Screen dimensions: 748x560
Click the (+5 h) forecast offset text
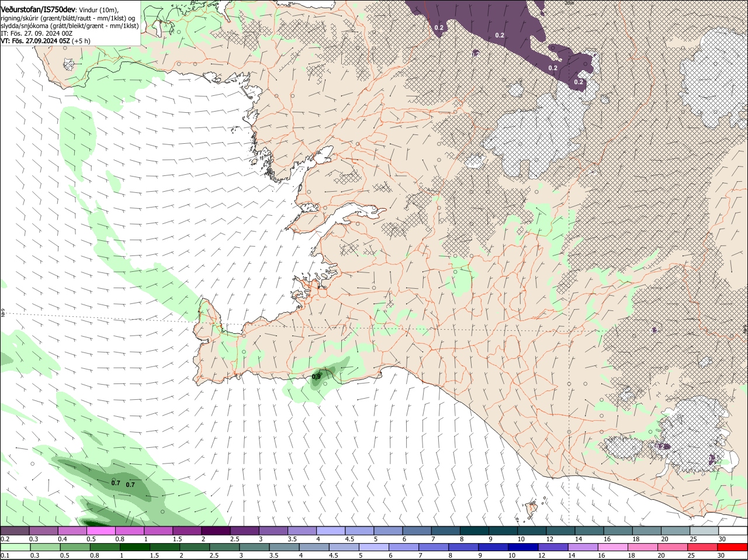tap(81, 41)
